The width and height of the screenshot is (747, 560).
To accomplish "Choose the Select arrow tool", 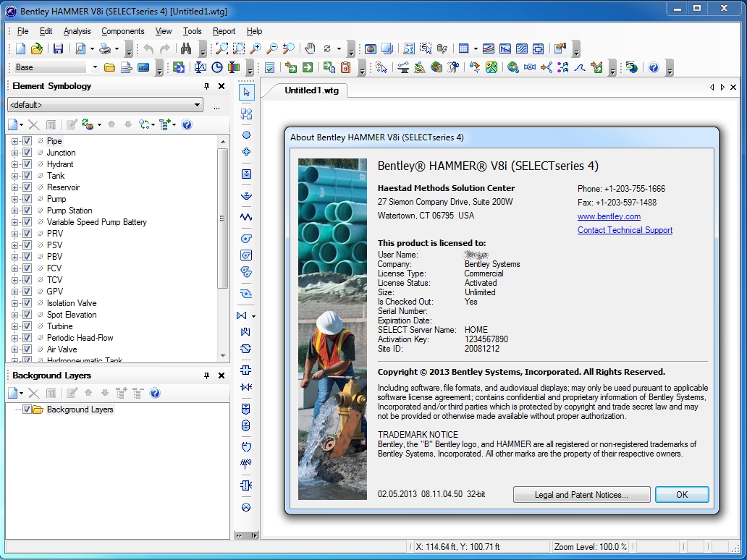I will pos(246,92).
